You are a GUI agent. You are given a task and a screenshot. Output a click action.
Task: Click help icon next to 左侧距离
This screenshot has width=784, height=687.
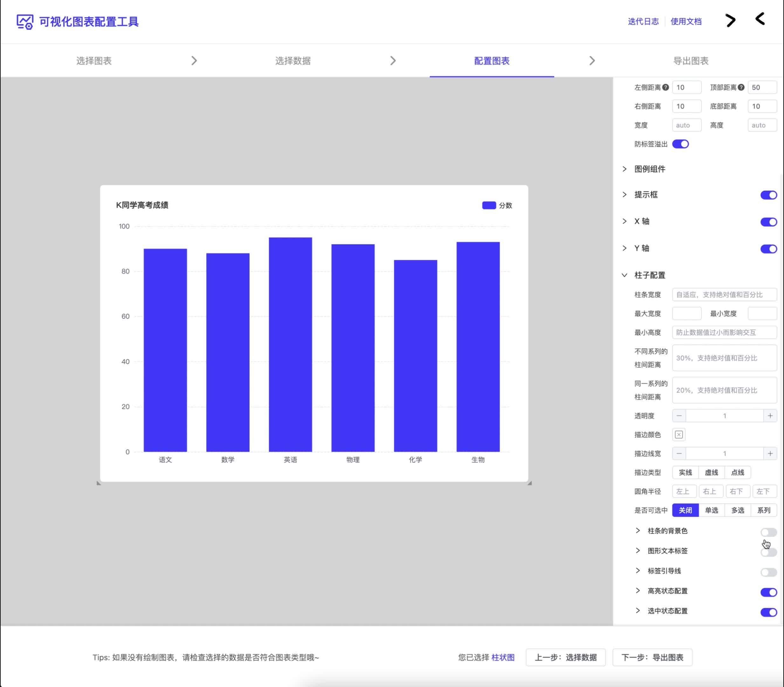(666, 87)
